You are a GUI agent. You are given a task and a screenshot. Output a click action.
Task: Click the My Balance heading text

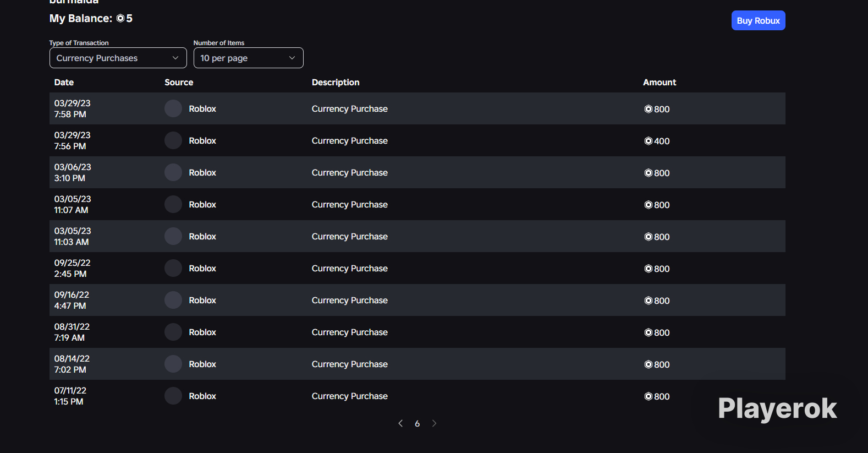tap(81, 18)
